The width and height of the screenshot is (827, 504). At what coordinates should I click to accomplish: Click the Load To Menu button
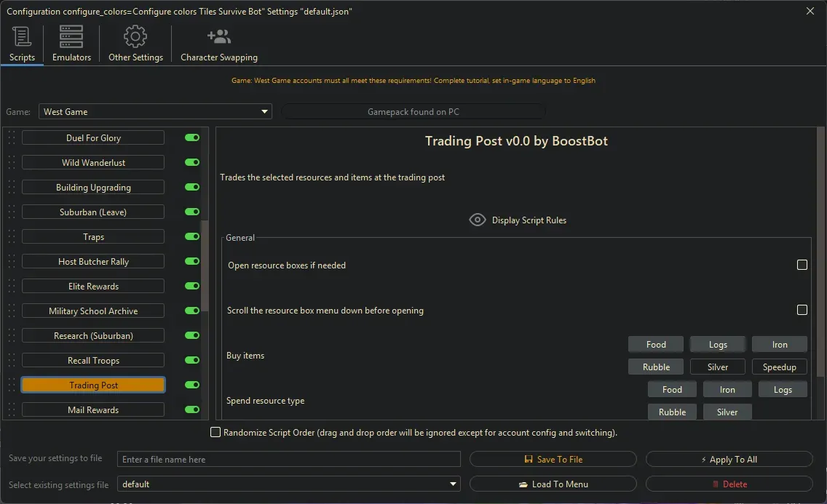point(553,484)
